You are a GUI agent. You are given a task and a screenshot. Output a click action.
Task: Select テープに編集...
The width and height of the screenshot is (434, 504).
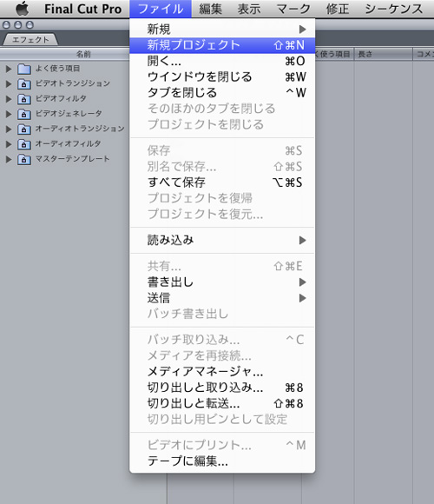point(222,461)
